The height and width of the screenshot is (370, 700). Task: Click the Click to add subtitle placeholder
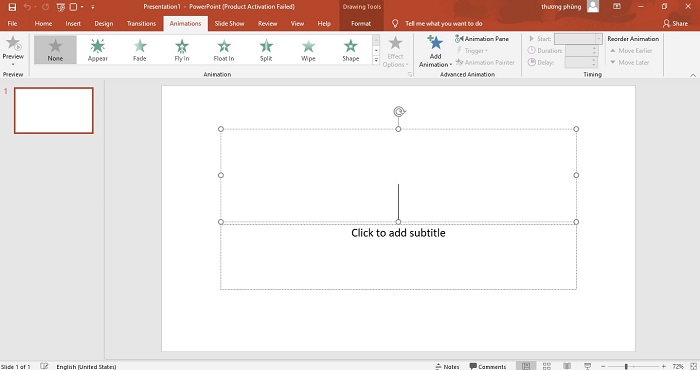pyautogui.click(x=398, y=233)
